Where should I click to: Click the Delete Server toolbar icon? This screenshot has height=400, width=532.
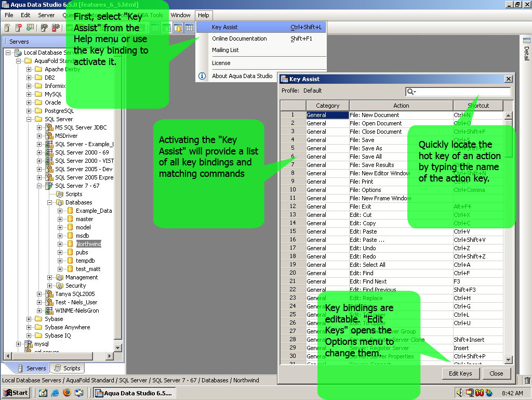19,28
